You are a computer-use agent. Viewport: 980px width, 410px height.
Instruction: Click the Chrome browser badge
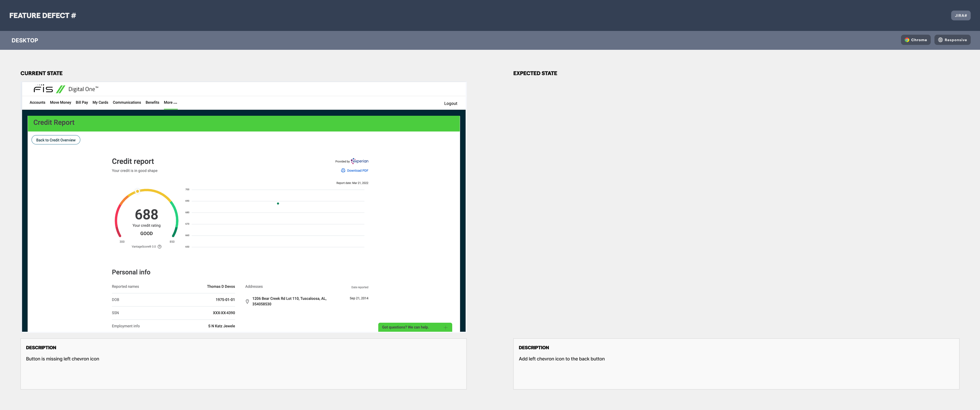pyautogui.click(x=915, y=40)
